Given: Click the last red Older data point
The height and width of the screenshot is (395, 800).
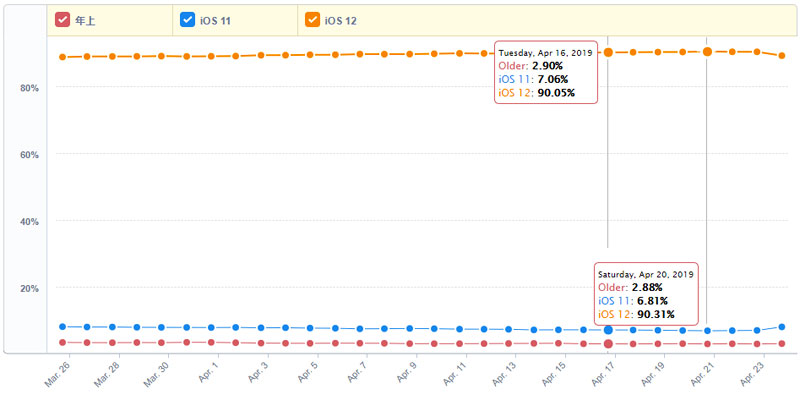Looking at the screenshot, I should pos(782,343).
